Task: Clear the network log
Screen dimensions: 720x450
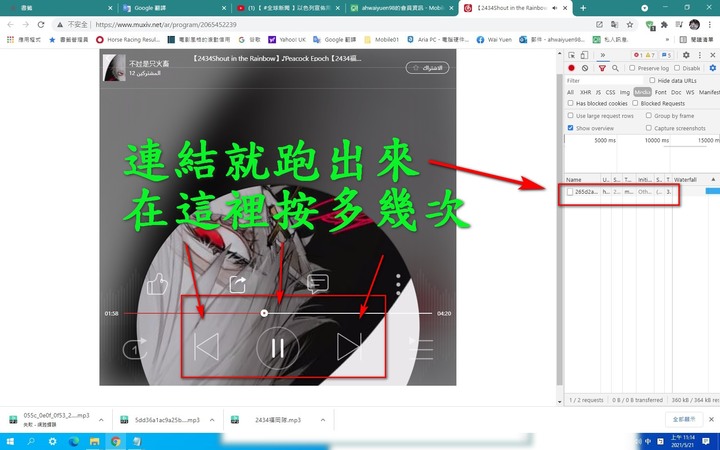Action: tap(585, 68)
